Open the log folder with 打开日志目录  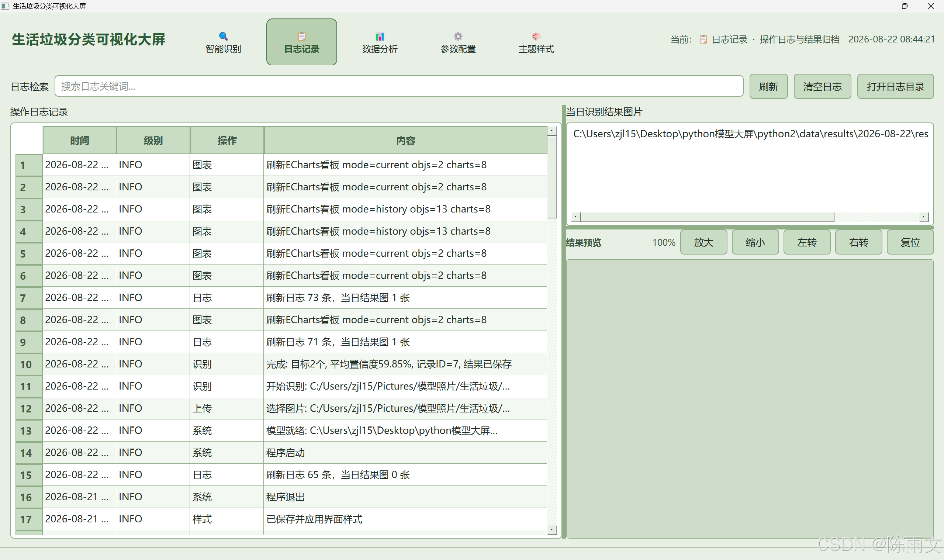[x=895, y=86]
